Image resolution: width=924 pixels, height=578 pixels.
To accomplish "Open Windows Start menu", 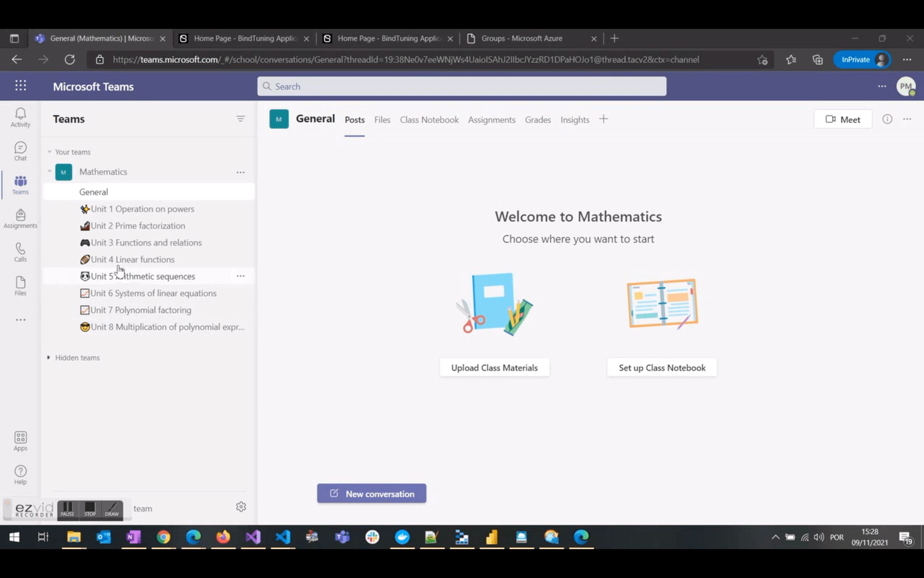I will [x=14, y=538].
